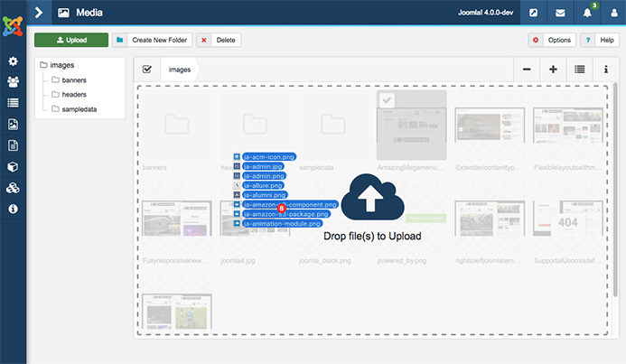Open the messages envelope icon

click(560, 13)
